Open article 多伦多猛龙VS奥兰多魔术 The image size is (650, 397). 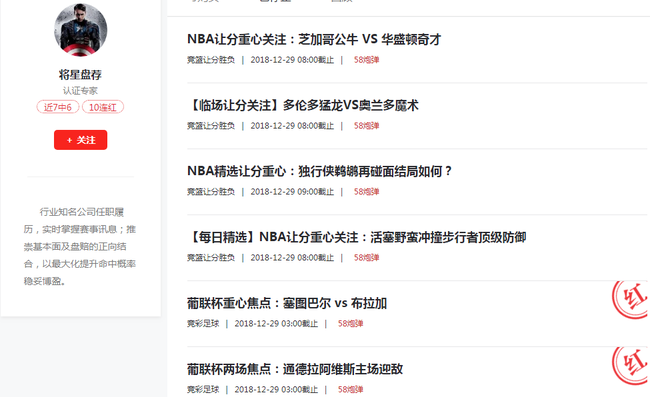click(x=303, y=105)
